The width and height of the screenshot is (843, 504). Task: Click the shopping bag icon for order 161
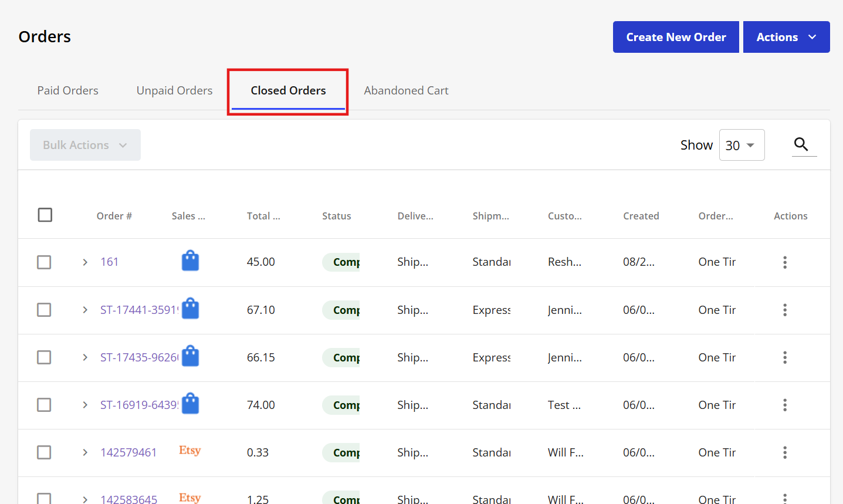(x=190, y=261)
